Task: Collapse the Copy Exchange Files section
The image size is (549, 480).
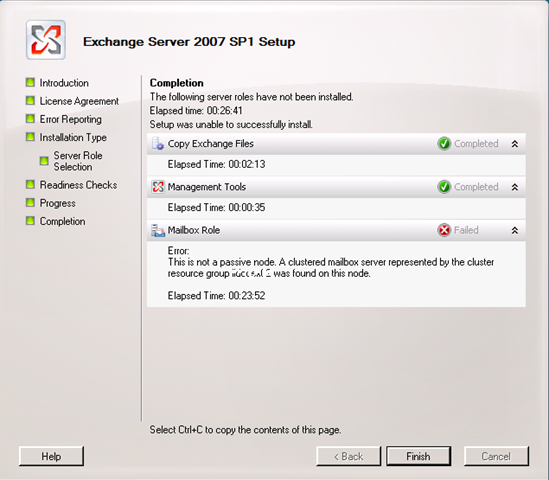Action: (515, 144)
